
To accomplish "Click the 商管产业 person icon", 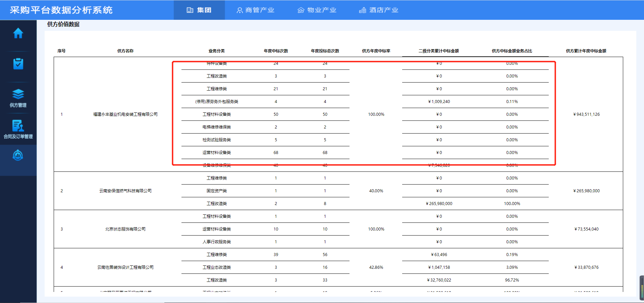I will tap(239, 10).
